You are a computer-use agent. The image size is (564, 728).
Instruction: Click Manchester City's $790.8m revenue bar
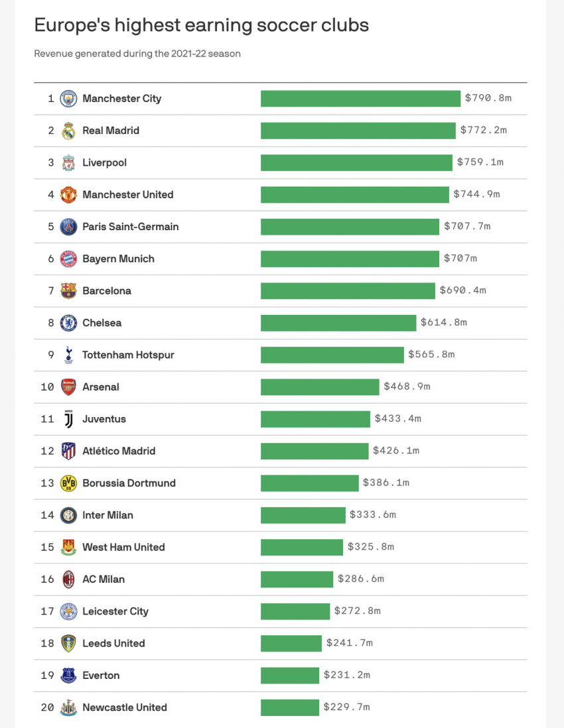(x=360, y=99)
